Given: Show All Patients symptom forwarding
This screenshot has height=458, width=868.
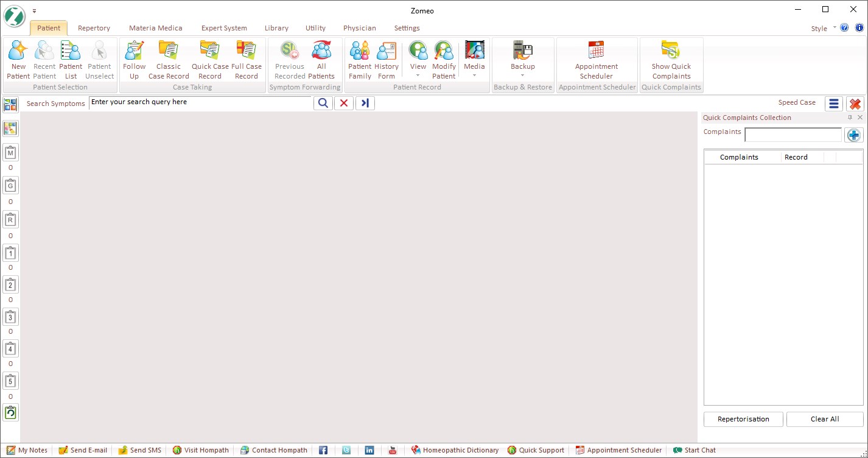Looking at the screenshot, I should (321, 60).
